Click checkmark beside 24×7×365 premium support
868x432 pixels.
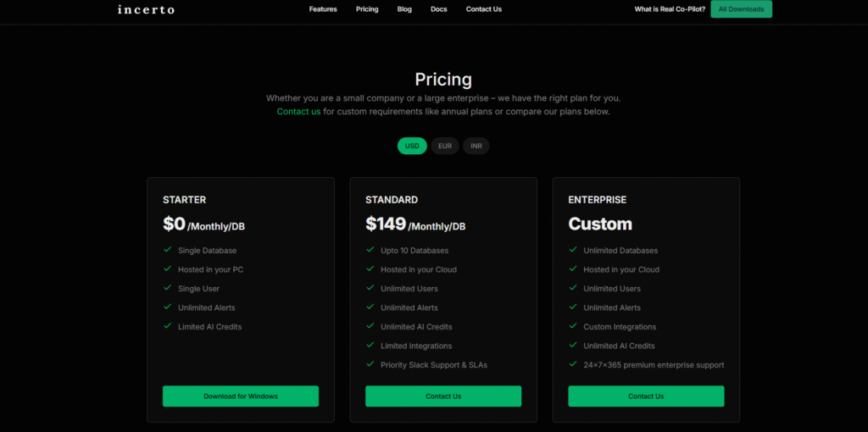click(573, 364)
